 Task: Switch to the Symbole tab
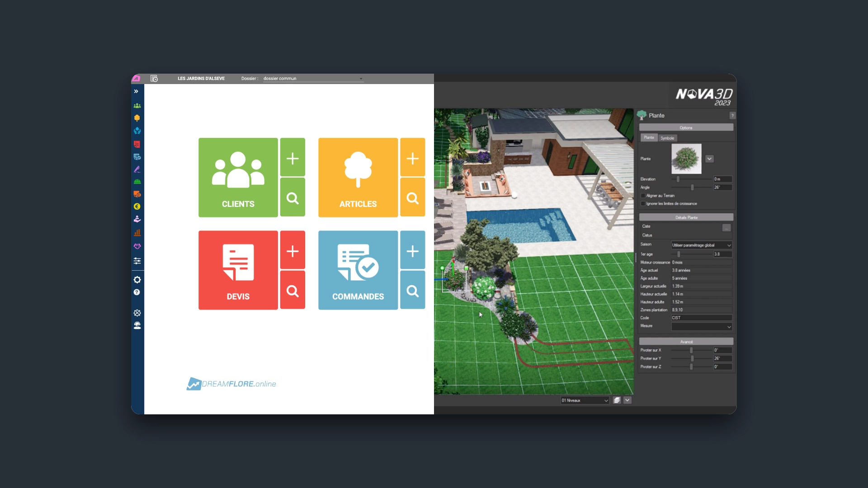point(667,138)
